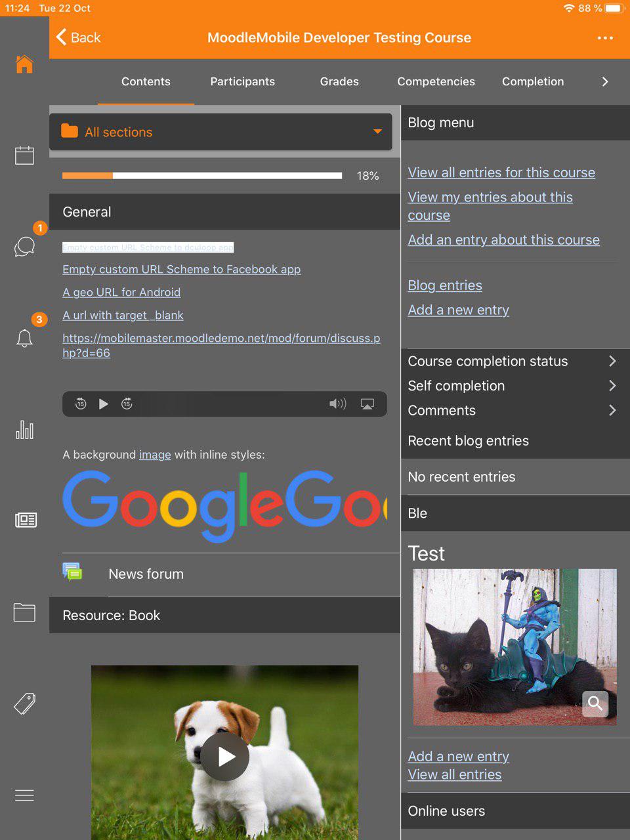
Task: Switch to the Competencies tab
Action: point(436,81)
